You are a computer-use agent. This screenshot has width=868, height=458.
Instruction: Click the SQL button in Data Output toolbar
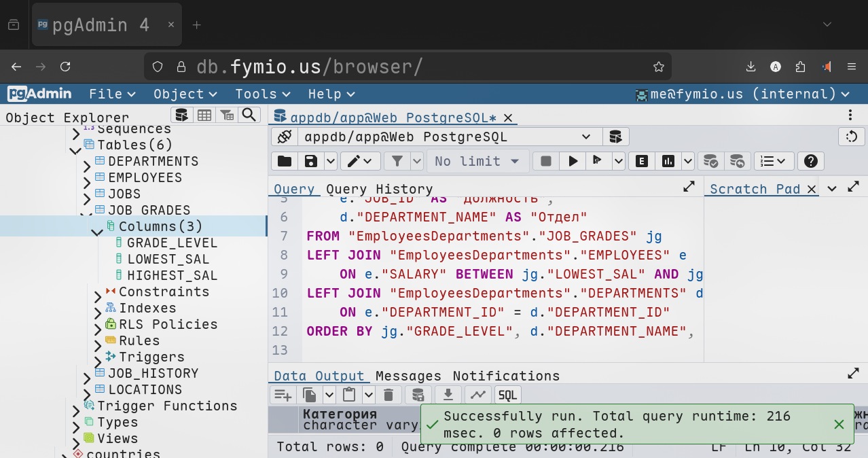[x=507, y=395]
